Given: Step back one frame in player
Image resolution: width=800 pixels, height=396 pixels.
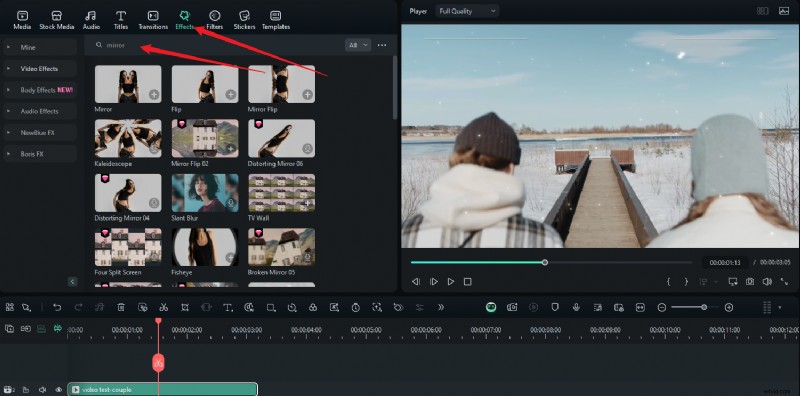Looking at the screenshot, I should 416,282.
